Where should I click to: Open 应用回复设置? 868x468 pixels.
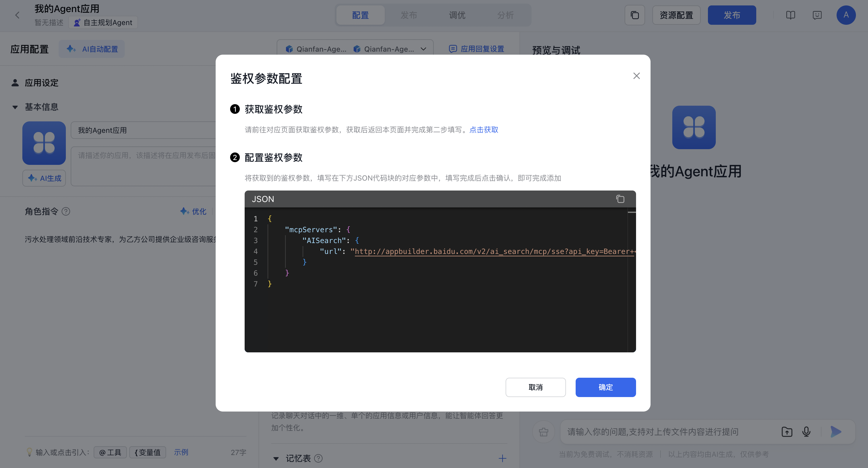[477, 49]
